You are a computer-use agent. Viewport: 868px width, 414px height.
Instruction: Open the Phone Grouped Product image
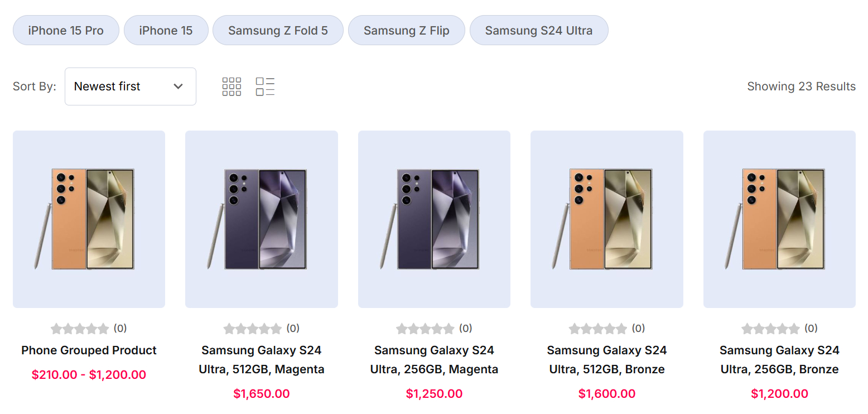click(89, 219)
